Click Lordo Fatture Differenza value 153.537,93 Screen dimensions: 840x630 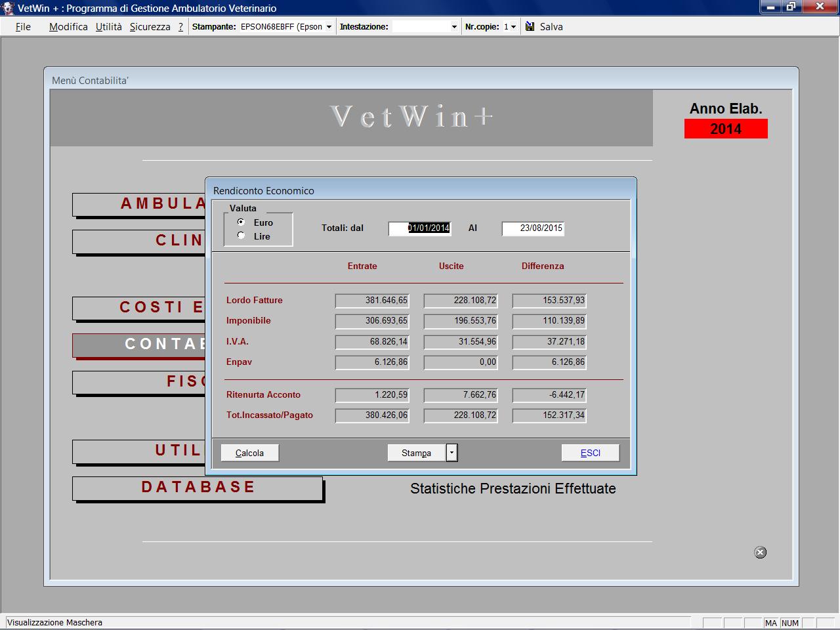(549, 301)
